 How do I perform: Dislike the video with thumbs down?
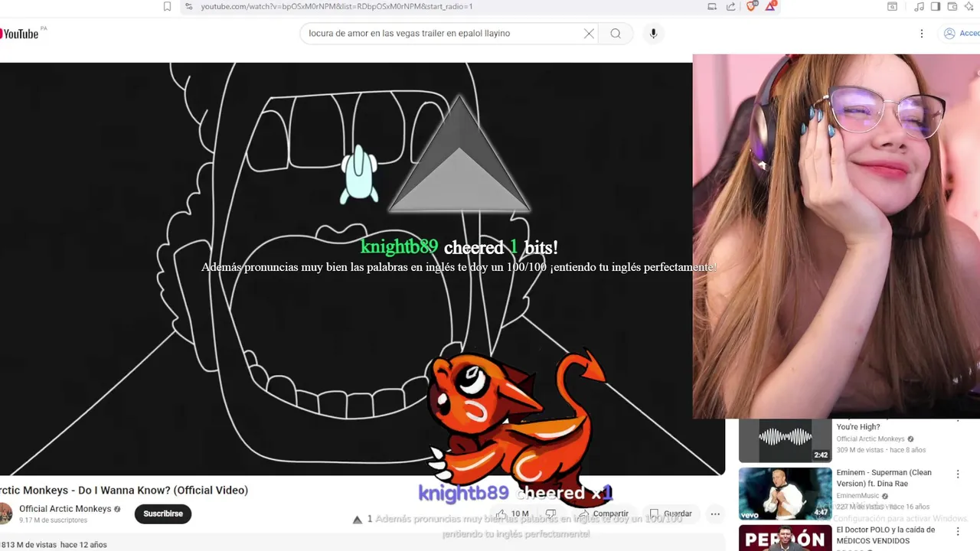tap(550, 514)
